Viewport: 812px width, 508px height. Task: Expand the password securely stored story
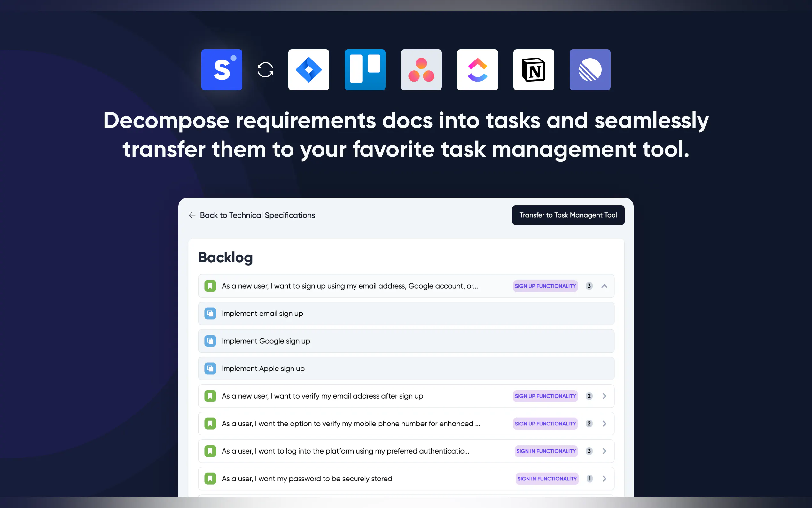point(604,479)
